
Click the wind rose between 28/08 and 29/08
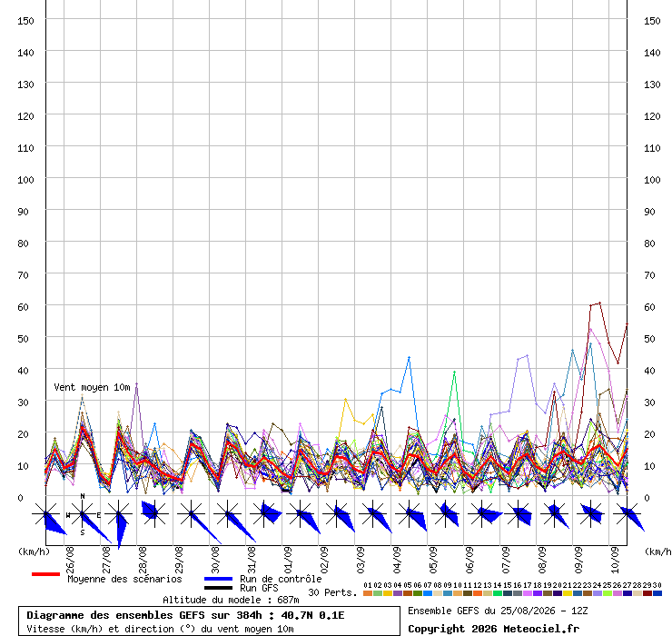[154, 513]
